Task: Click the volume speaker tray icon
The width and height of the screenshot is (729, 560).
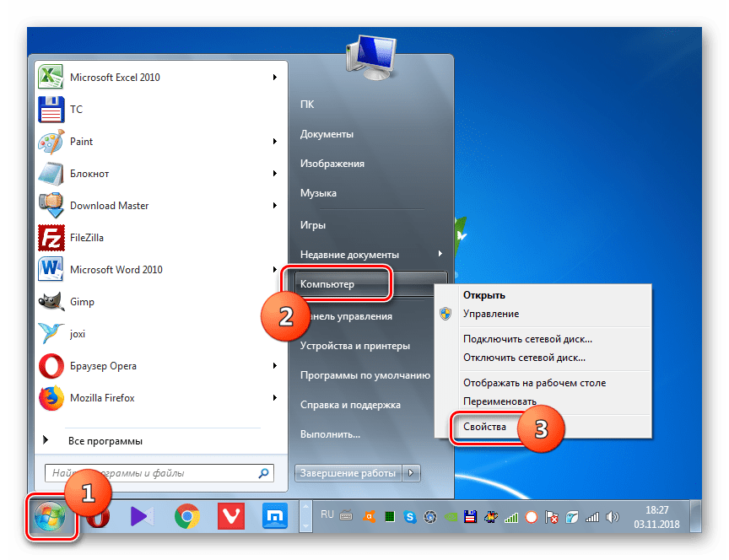Action: pos(613,517)
